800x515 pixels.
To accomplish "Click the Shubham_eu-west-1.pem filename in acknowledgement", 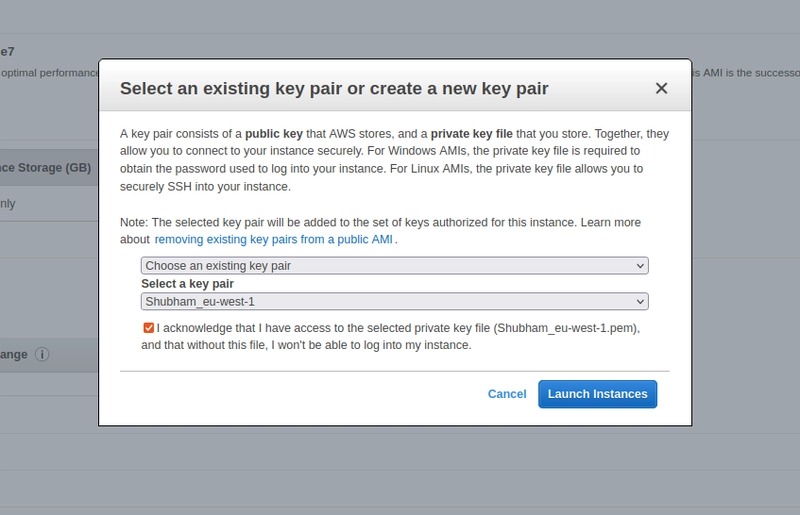I will pos(565,328).
